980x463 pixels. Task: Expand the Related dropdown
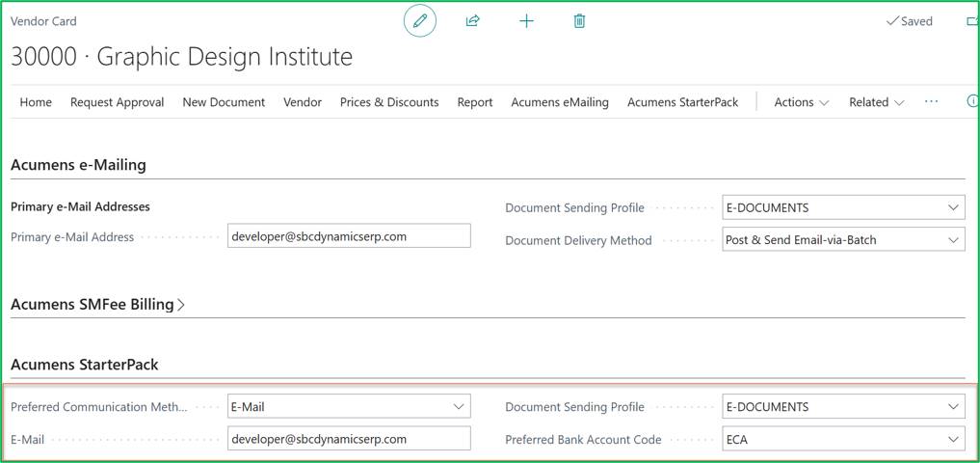click(876, 102)
